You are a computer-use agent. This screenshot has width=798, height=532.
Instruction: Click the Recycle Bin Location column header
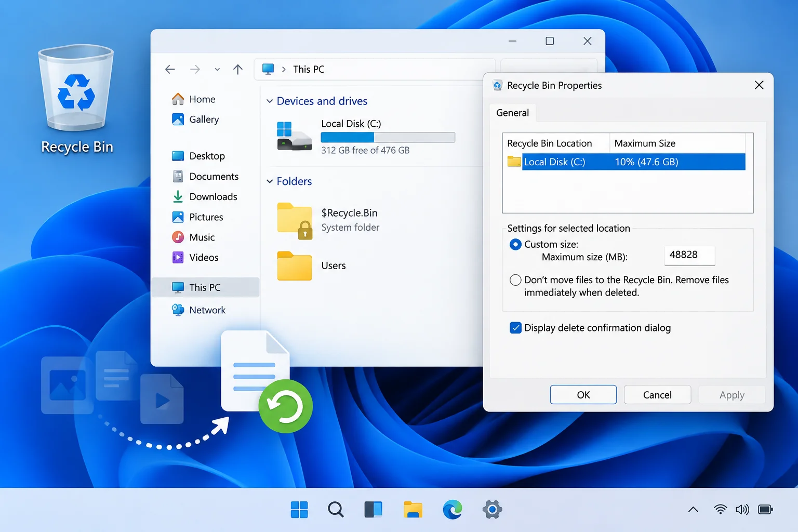click(556, 143)
